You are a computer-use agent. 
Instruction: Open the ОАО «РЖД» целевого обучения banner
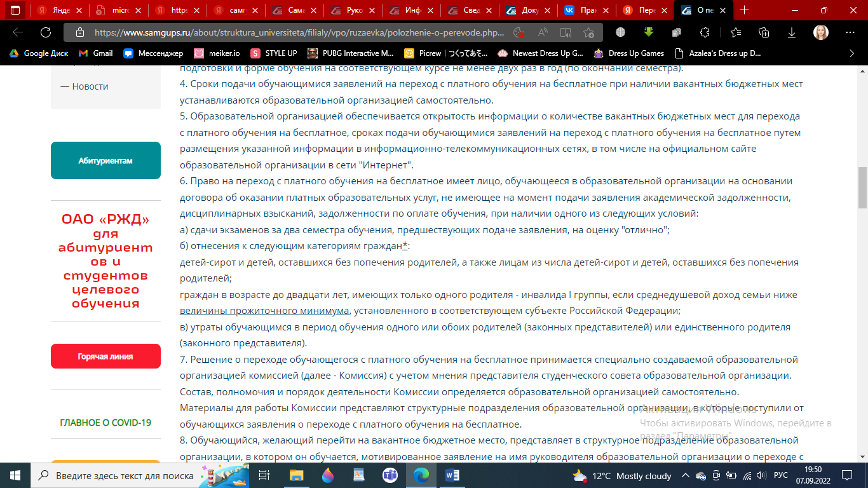(x=105, y=261)
